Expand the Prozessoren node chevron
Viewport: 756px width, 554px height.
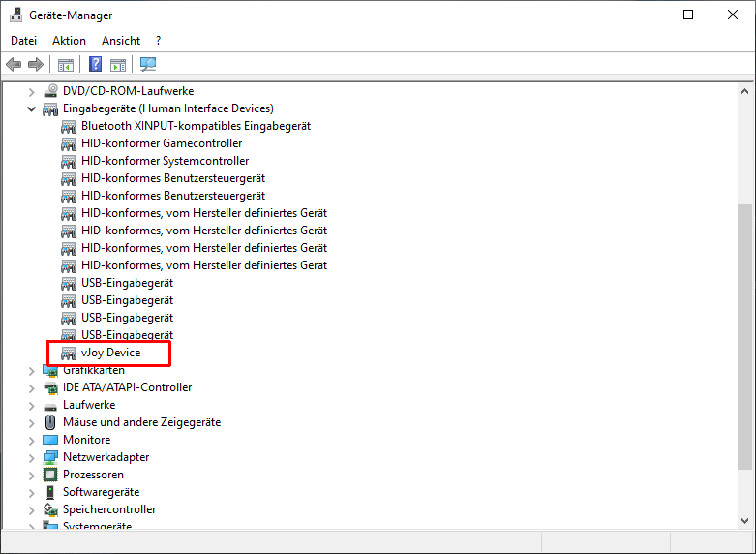(x=32, y=475)
